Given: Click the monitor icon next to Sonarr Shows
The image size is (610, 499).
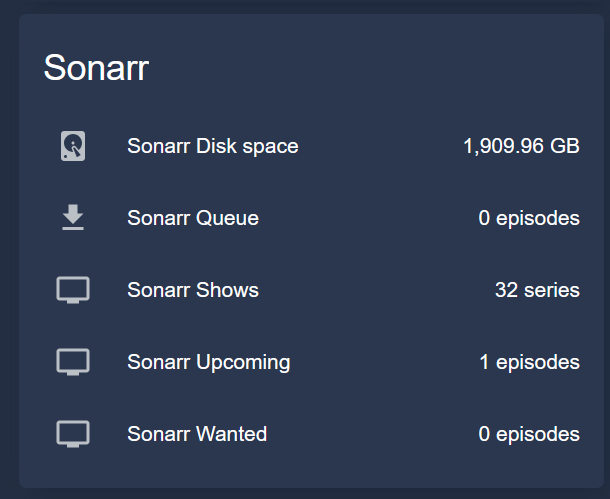Looking at the screenshot, I should point(73,290).
